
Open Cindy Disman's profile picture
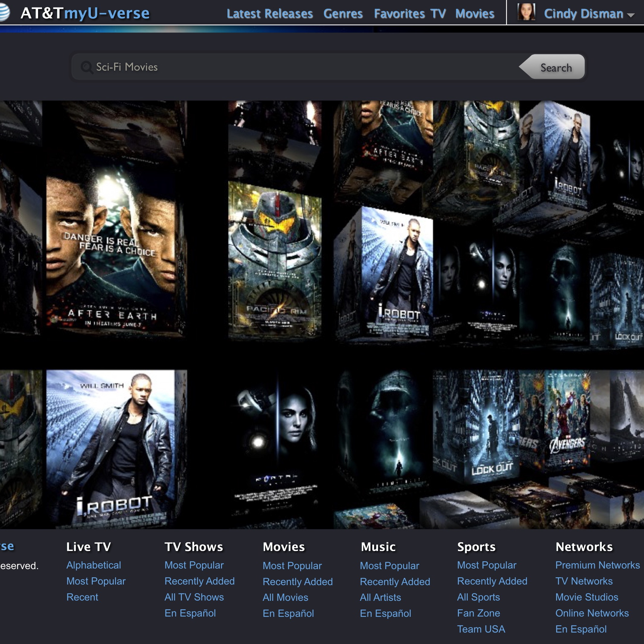pyautogui.click(x=526, y=12)
